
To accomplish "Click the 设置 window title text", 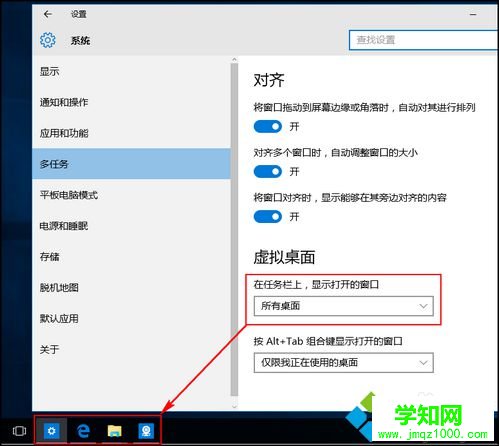I will [79, 14].
